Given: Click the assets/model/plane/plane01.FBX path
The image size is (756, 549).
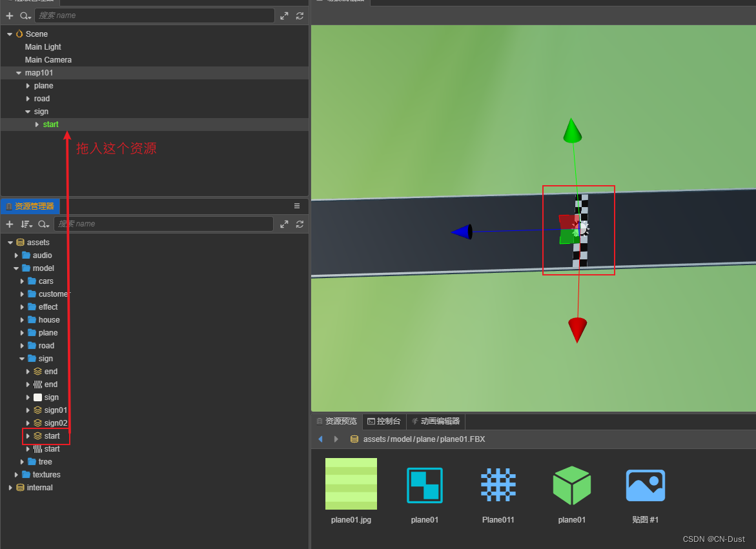Looking at the screenshot, I should pyautogui.click(x=424, y=439).
